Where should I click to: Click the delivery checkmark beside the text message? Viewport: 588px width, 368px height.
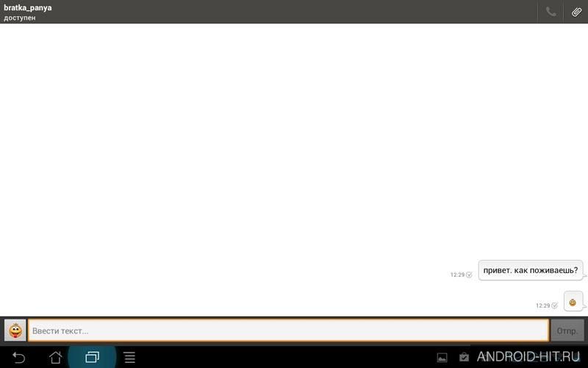click(469, 275)
